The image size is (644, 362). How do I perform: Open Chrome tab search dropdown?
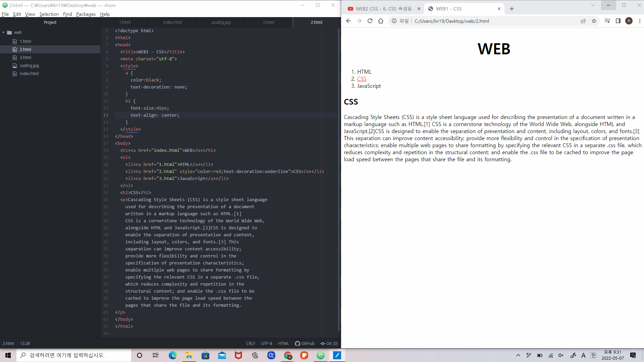pyautogui.click(x=593, y=5)
